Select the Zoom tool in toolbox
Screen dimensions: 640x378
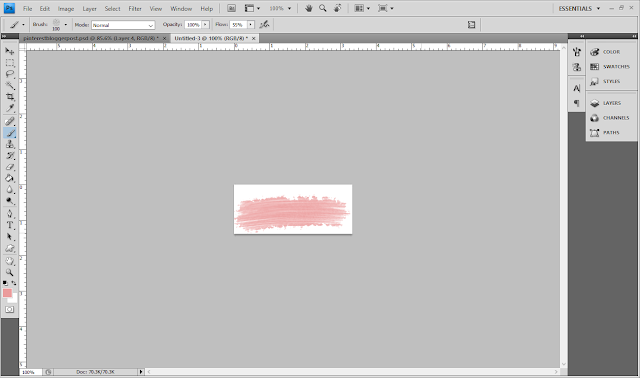(x=10, y=272)
